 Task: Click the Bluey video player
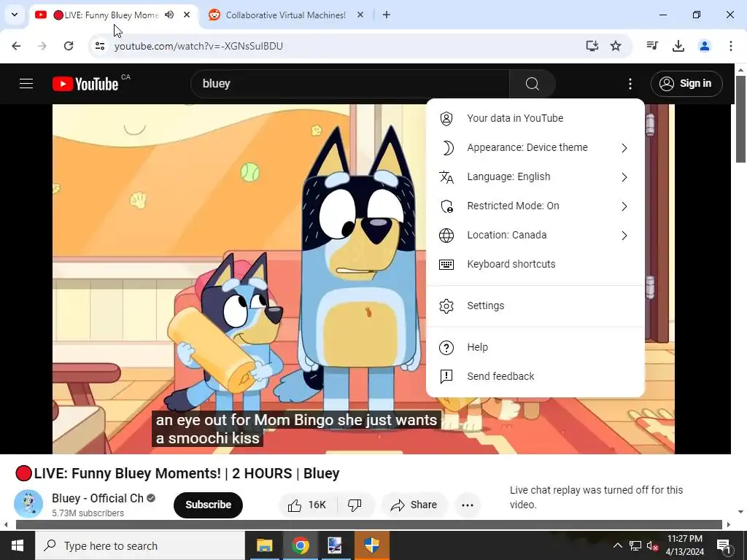tap(363, 279)
